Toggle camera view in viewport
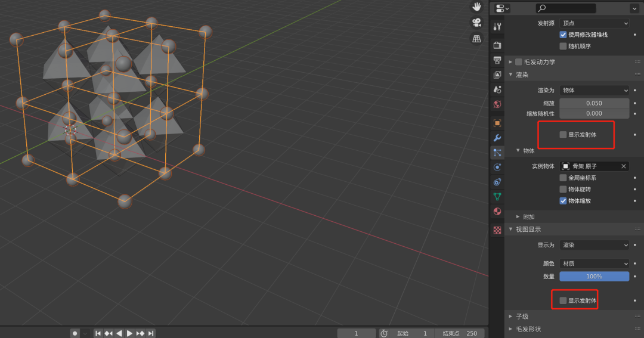Screen dimensions: 644x338 click(476, 23)
